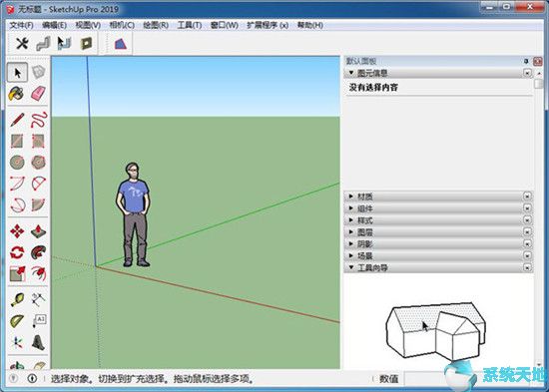This screenshot has width=549, height=392.
Task: Open the 视图(V) menu
Action: point(88,25)
